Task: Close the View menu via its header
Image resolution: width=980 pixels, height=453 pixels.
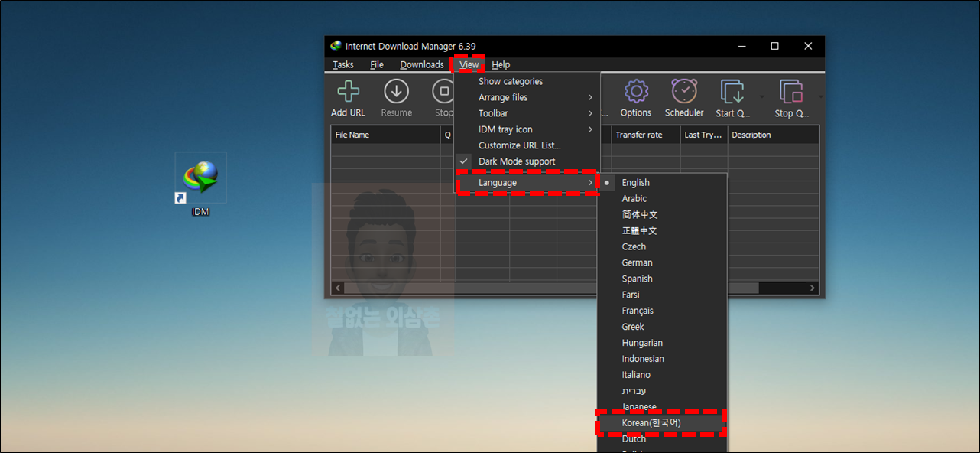Action: [469, 65]
